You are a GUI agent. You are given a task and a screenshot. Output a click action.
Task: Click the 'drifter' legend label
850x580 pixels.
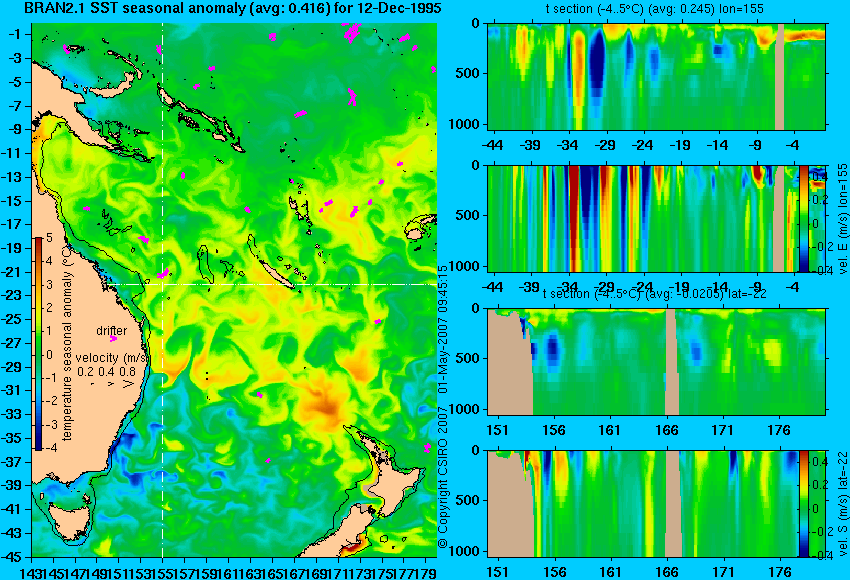(112, 331)
